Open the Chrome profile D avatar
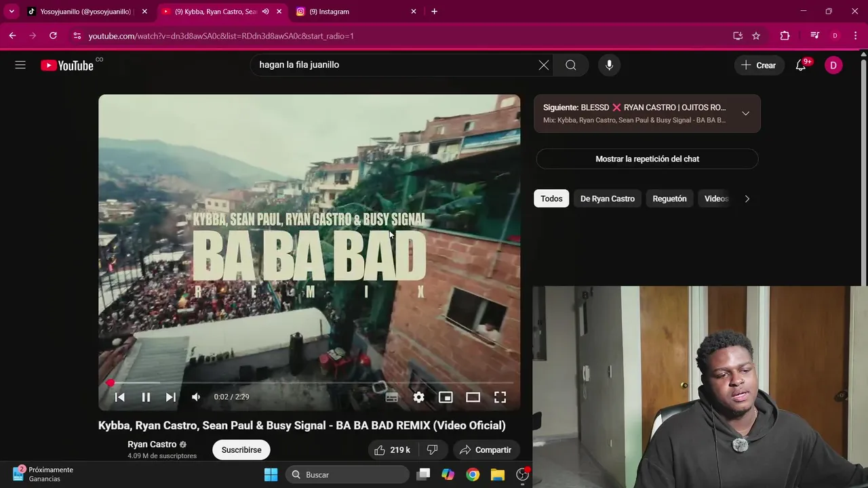 point(835,36)
